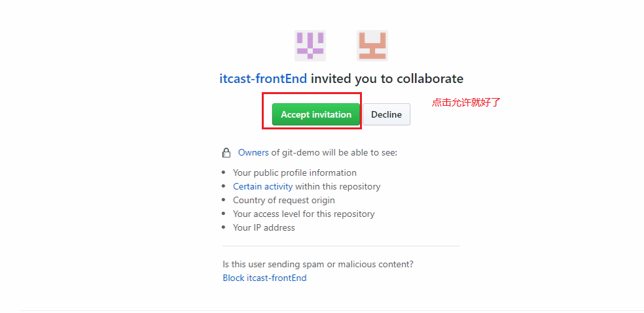
Task: Click "Your public profile information" list item
Action: (x=295, y=173)
